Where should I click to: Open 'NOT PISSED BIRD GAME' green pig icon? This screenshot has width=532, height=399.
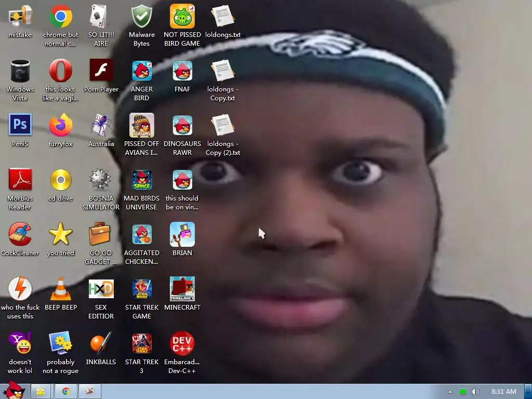(x=182, y=16)
